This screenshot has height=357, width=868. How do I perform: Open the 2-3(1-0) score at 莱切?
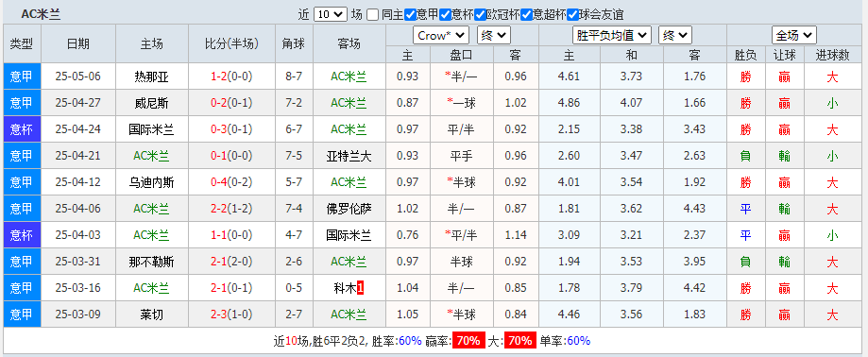point(231,314)
